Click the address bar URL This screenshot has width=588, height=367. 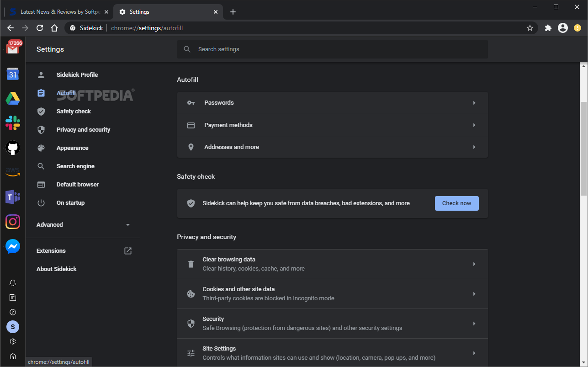(x=147, y=28)
